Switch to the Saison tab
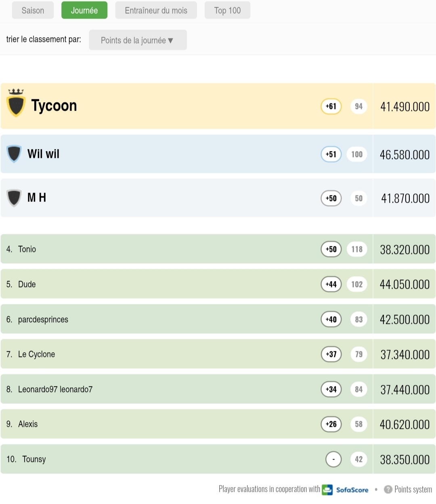Screen dimensions: 436x504 tap(33, 10)
